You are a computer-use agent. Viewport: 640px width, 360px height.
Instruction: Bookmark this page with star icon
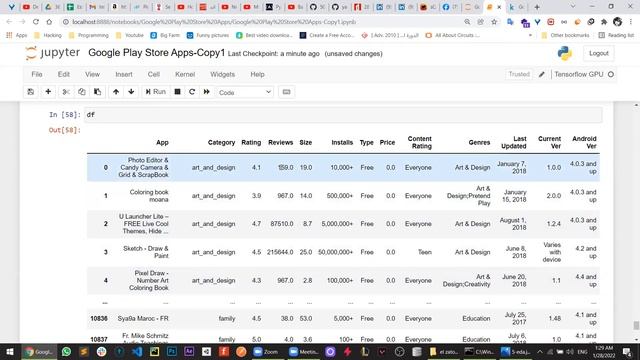point(494,22)
